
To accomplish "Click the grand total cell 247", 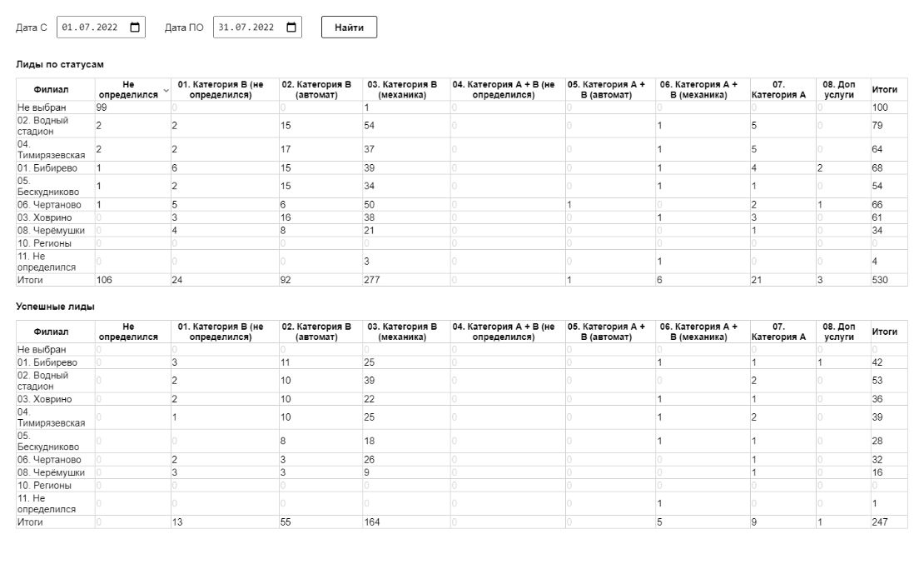I will tap(880, 522).
